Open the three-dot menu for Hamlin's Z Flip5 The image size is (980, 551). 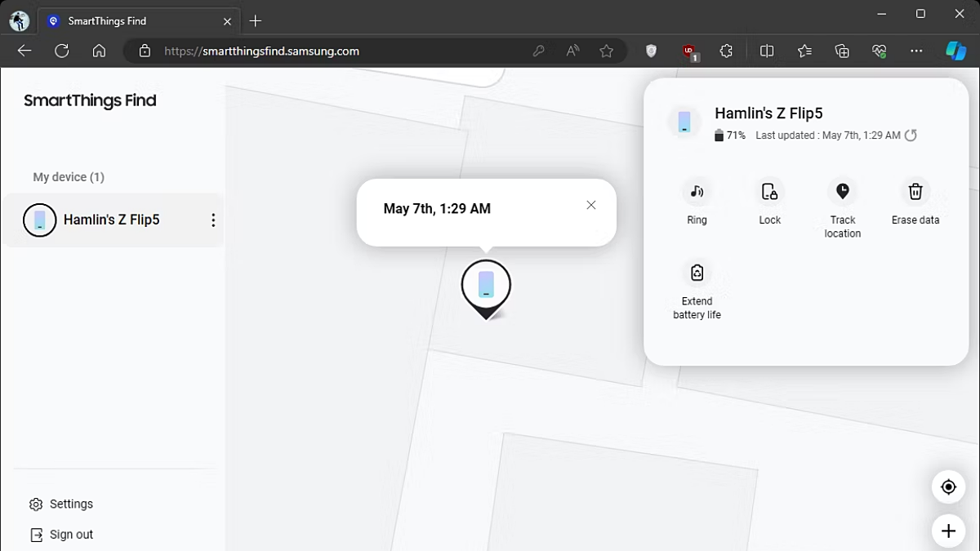(213, 220)
